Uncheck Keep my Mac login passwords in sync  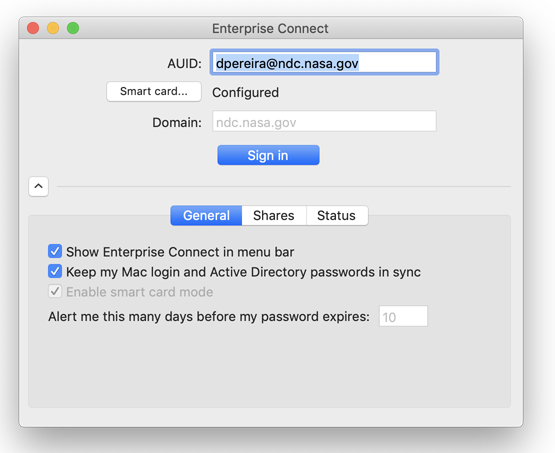click(55, 271)
